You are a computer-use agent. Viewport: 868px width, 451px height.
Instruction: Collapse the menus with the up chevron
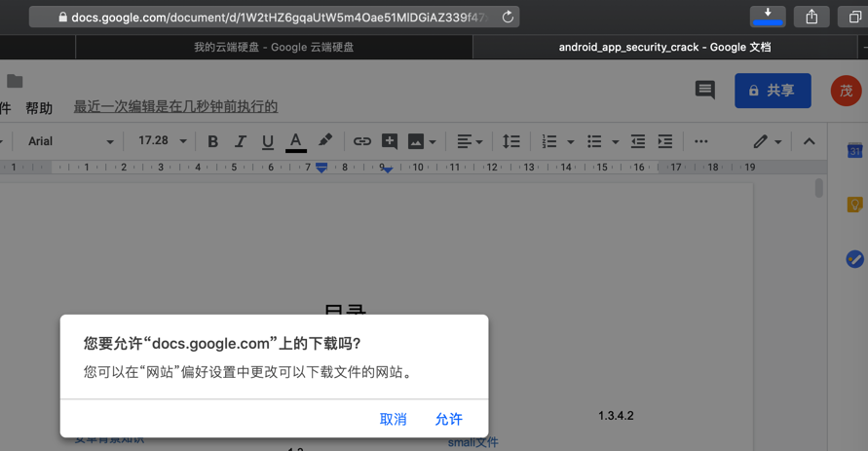809,141
